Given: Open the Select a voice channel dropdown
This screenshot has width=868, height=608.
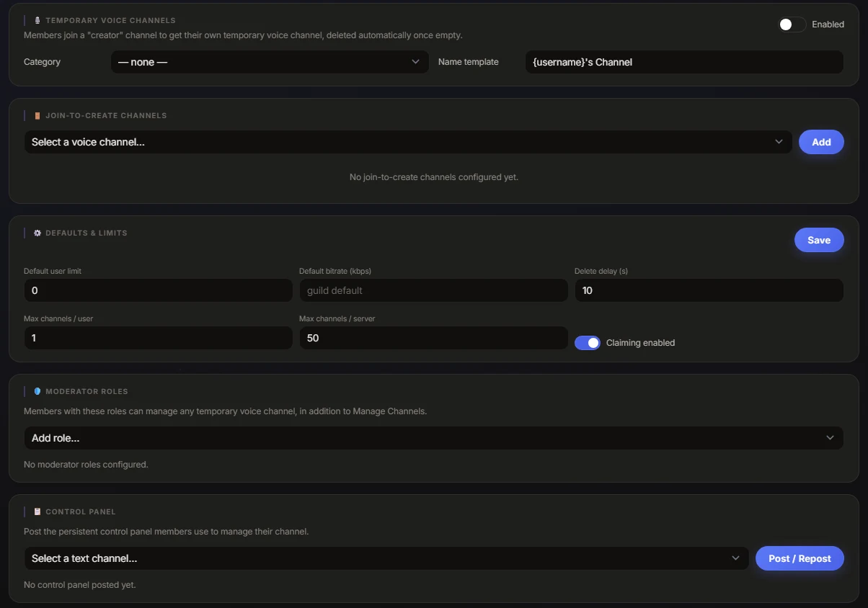Looking at the screenshot, I should [408, 142].
